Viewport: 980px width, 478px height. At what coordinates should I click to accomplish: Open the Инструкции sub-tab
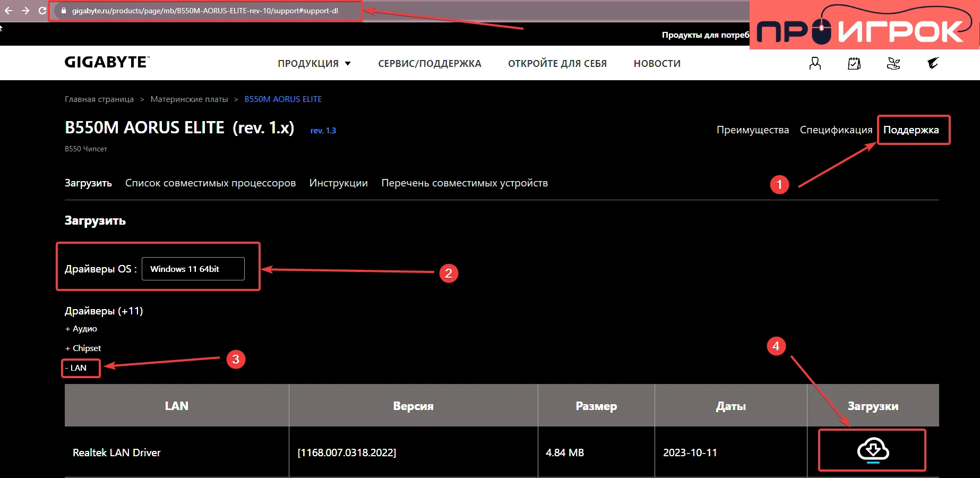pos(339,183)
